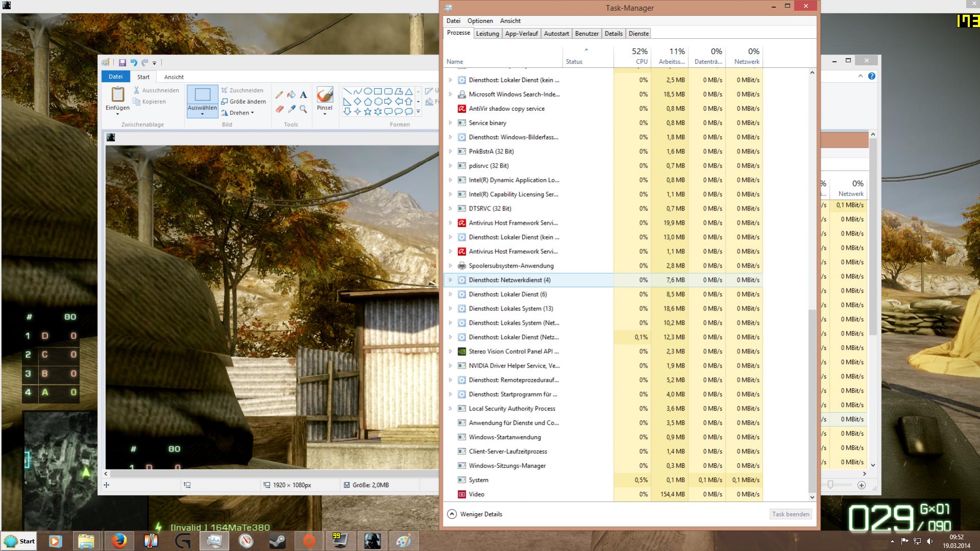Click Paint's horizontal scrollbar left arrow
Image resolution: width=980 pixels, height=551 pixels.
pos(106,473)
